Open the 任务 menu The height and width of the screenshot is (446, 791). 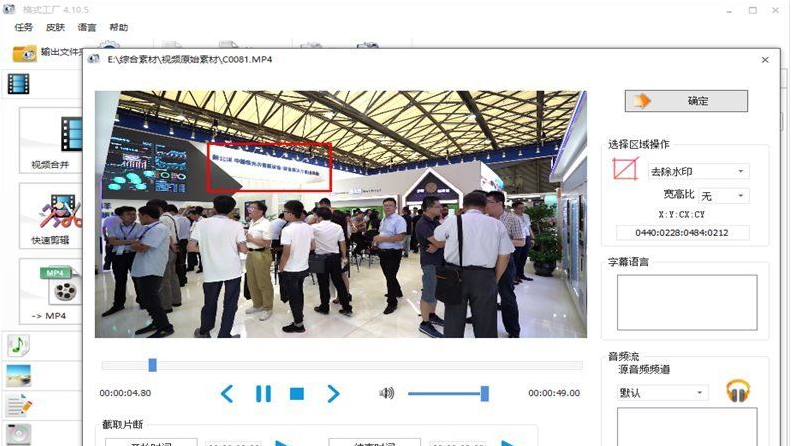coord(23,27)
